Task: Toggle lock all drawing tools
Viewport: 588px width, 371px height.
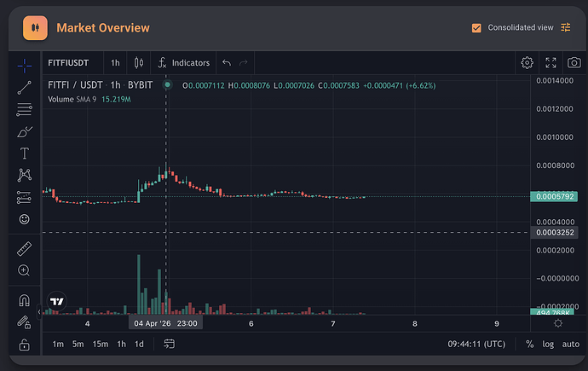Action: point(25,345)
